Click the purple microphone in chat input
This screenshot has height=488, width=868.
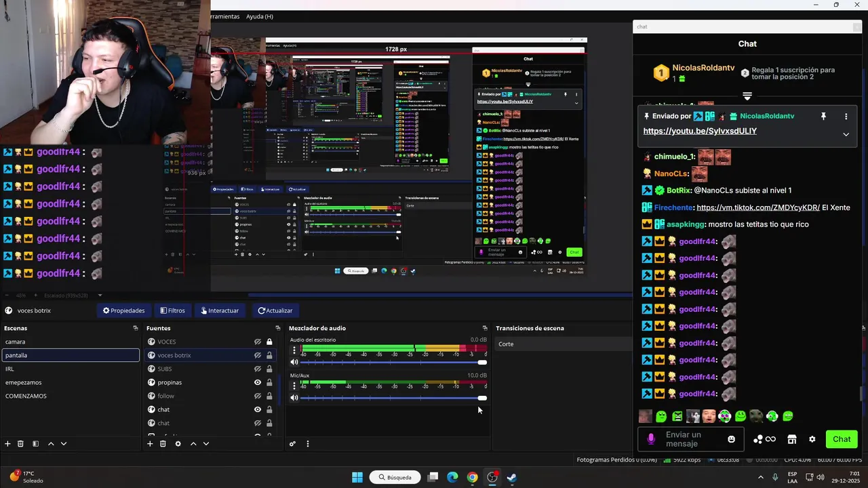(651, 439)
